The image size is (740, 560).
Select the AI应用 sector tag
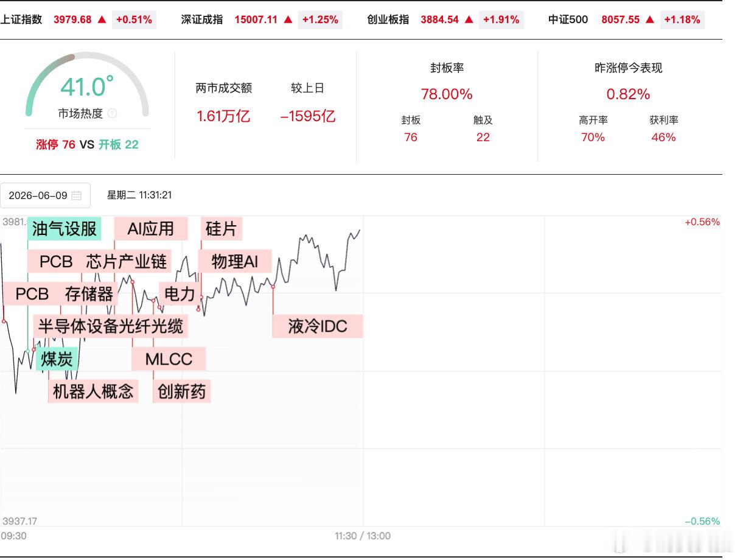point(151,229)
